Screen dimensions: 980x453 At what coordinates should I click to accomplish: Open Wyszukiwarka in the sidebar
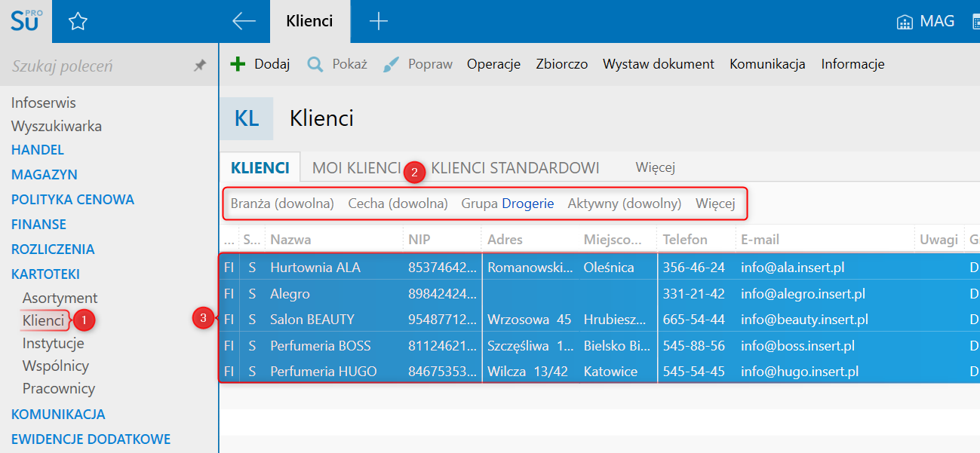point(57,126)
